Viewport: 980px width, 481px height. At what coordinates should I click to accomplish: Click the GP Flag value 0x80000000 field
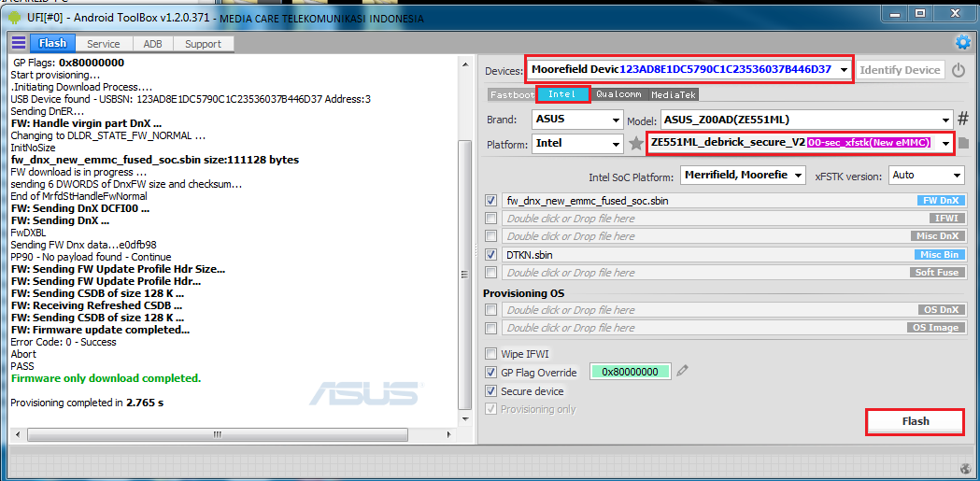click(630, 372)
